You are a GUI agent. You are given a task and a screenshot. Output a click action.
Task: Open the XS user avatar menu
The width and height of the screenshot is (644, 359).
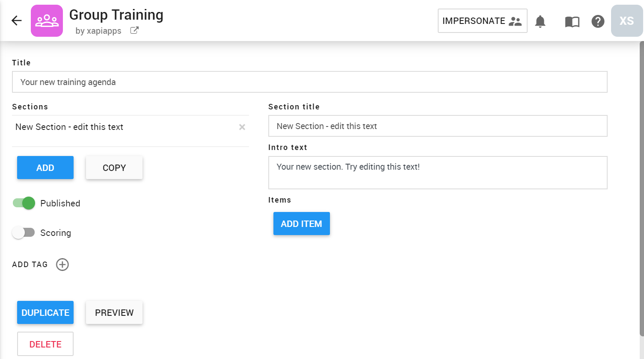(x=627, y=21)
